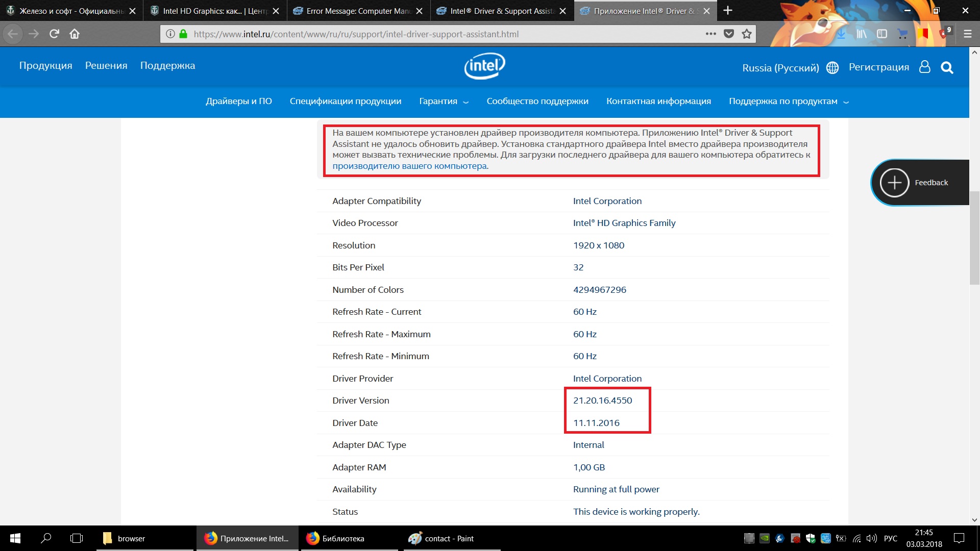The width and height of the screenshot is (980, 551).
Task: Open the browser home page
Action: [75, 34]
